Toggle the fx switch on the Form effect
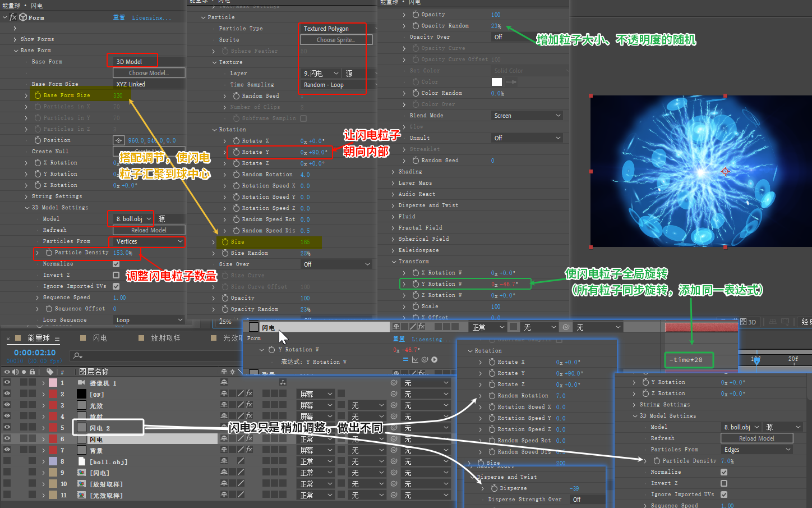The width and height of the screenshot is (812, 508). pos(13,17)
